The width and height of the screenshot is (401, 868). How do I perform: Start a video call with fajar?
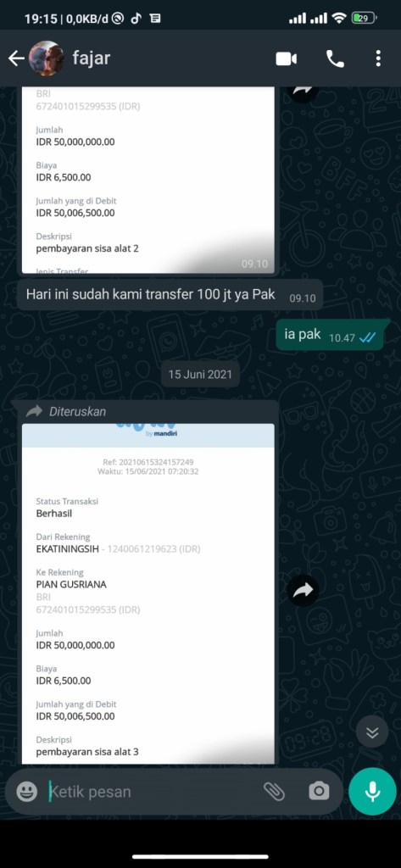point(287,58)
